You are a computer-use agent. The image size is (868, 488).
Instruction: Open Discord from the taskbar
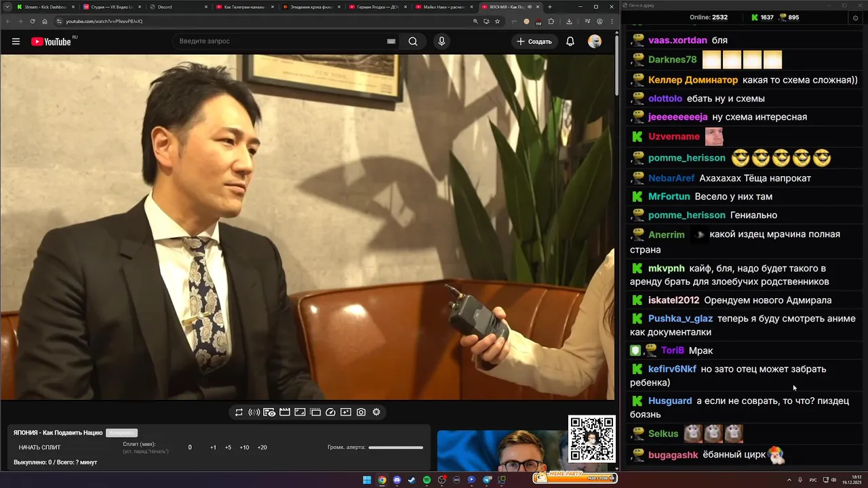(397, 480)
